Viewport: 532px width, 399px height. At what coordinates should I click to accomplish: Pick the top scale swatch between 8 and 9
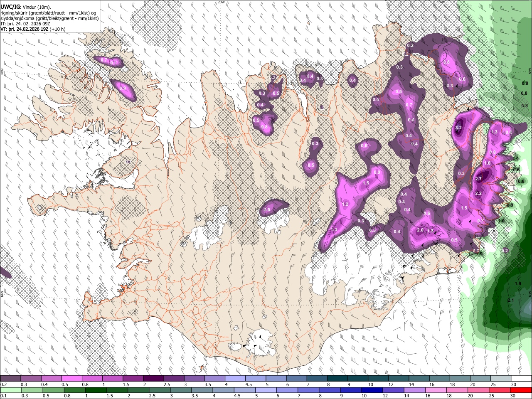pos(337,379)
